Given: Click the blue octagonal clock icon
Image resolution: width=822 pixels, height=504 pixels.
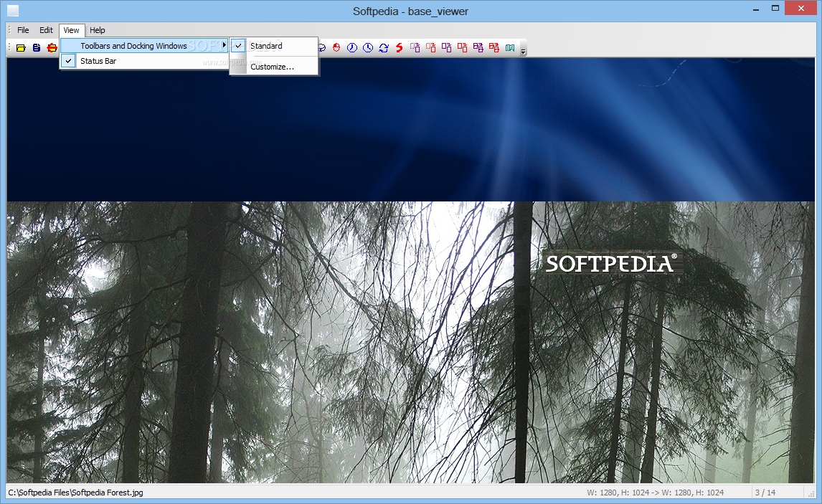Looking at the screenshot, I should [352, 47].
